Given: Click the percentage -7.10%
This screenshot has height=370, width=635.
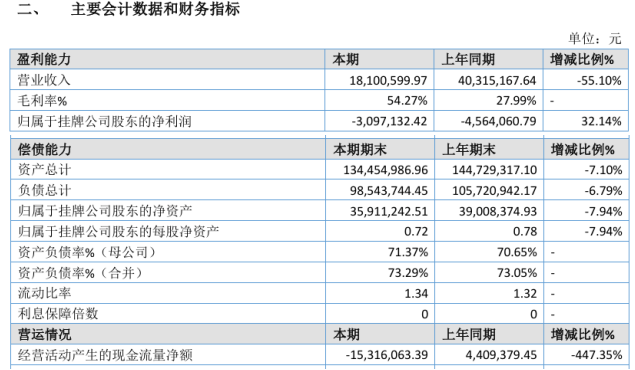Looking at the screenshot, I should click(x=603, y=170).
